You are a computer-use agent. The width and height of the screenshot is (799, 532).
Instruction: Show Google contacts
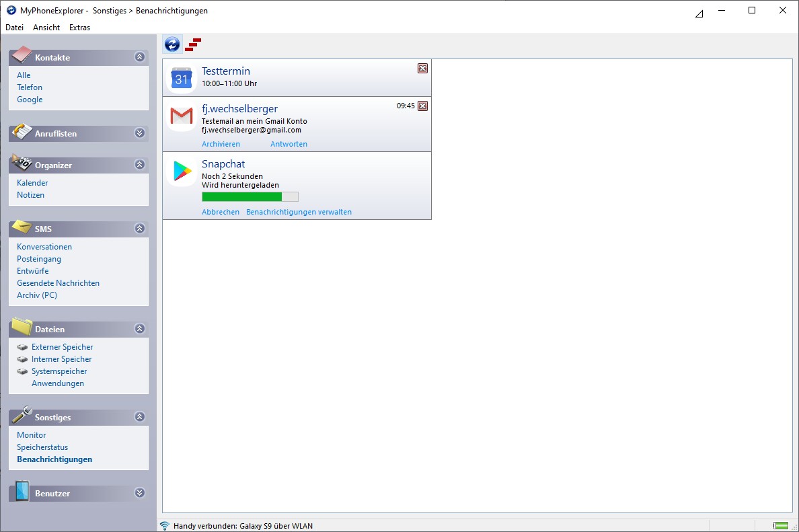coord(30,100)
